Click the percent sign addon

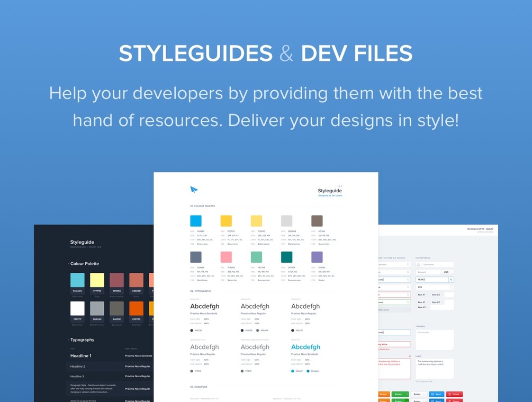click(x=451, y=280)
